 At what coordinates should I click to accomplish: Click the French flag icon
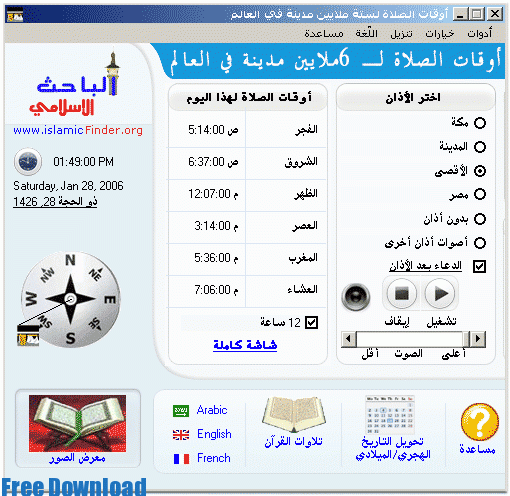pyautogui.click(x=181, y=459)
